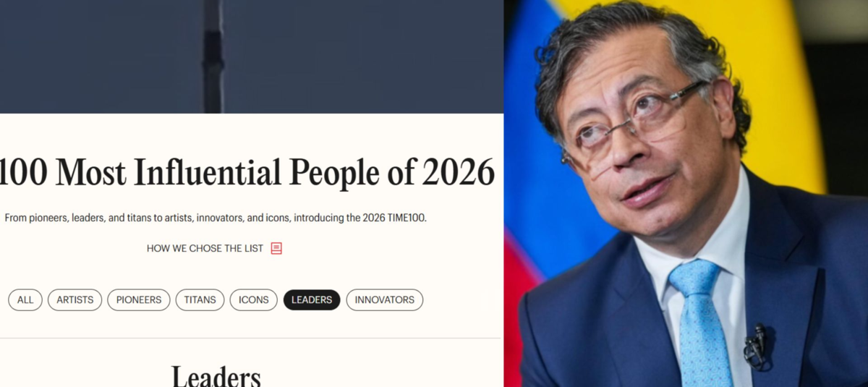Open the ICONS category filter
The width and height of the screenshot is (868, 387).
click(x=253, y=299)
